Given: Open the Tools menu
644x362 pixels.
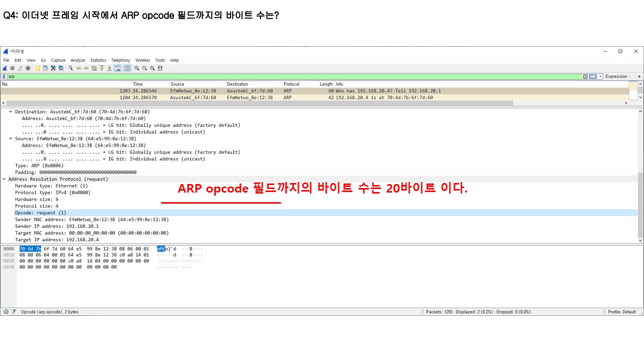Looking at the screenshot, I should pyautogui.click(x=160, y=60).
